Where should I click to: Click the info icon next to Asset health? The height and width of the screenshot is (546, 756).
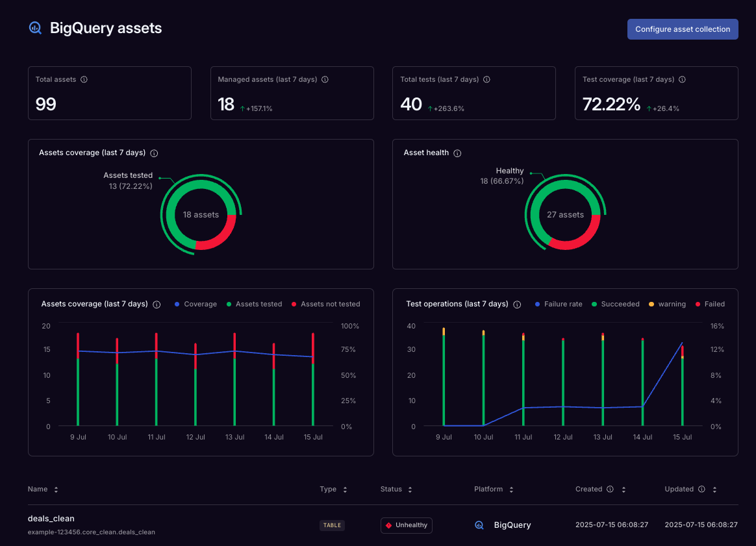457,153
